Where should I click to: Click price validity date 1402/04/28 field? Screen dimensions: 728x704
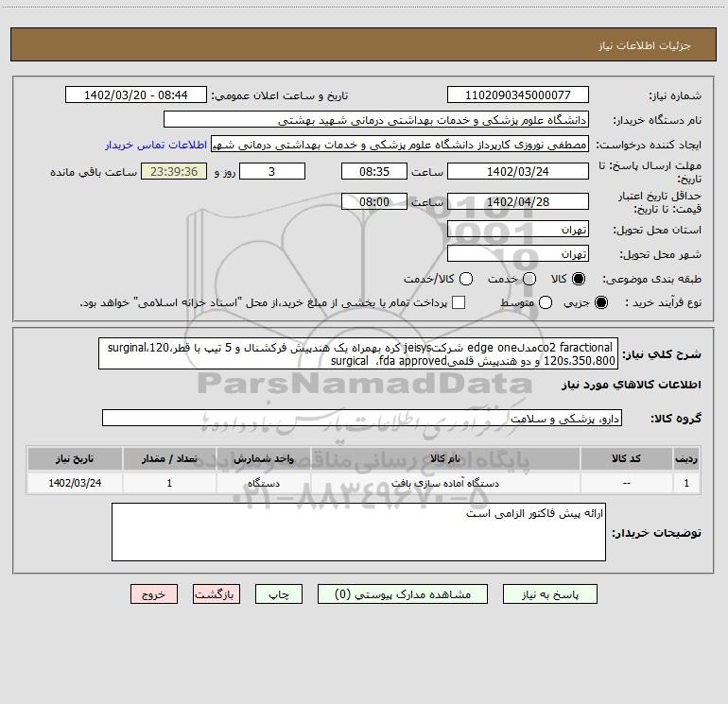(x=518, y=201)
